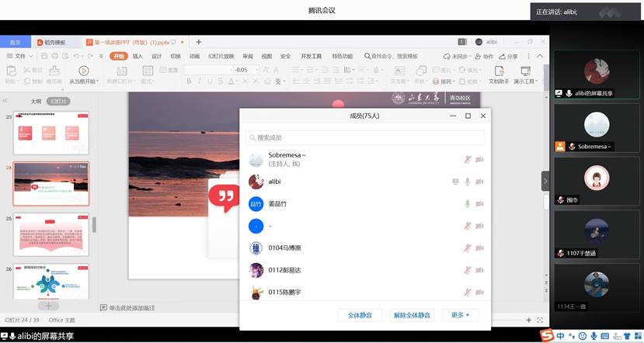
Task: Click the 全体静音 (mute all) button
Action: [360, 315]
